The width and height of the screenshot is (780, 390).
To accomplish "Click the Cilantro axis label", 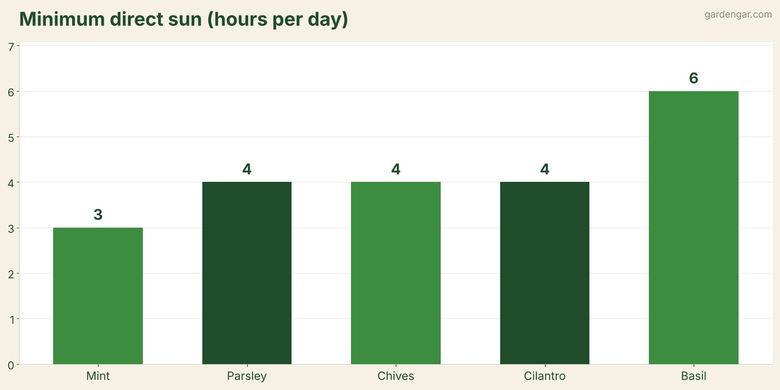I will tap(545, 376).
